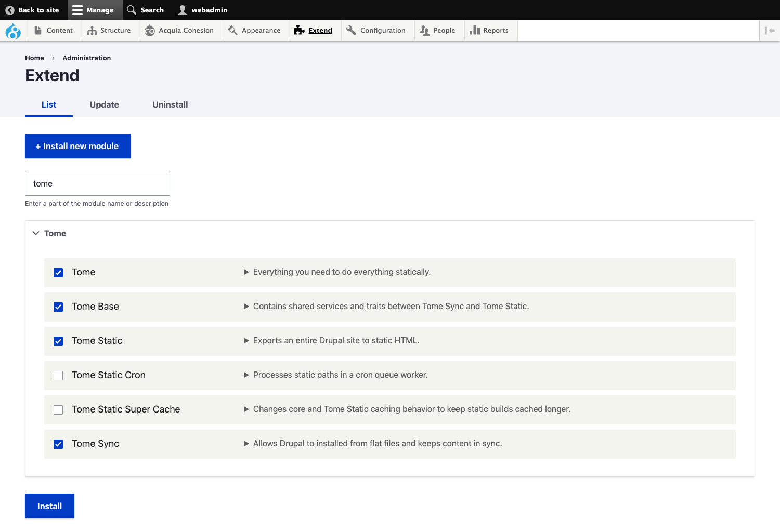The image size is (780, 532).
Task: Click the Acquia Cohesion menu text
Action: pos(186,31)
